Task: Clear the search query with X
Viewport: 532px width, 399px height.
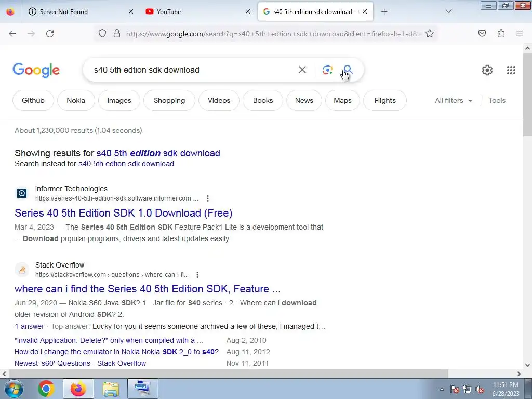Action: click(302, 70)
